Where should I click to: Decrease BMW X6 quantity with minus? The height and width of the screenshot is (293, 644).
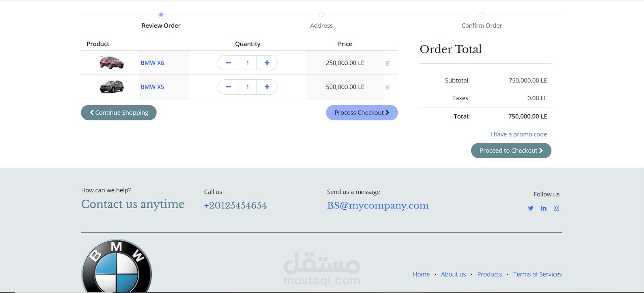click(x=228, y=63)
